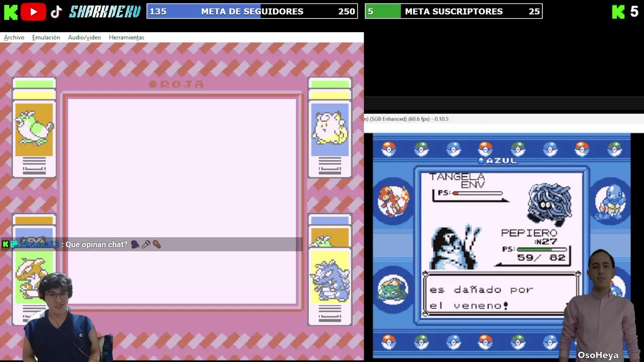Screen dimensions: 644x362
Task: Click the green Kick logo at top-left
Action: tap(11, 12)
